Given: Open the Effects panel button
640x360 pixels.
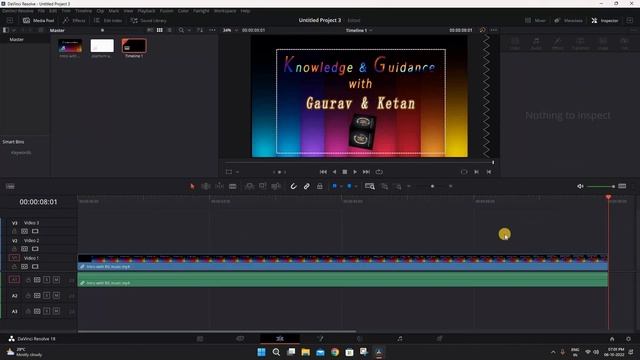Looking at the screenshot, I should coord(74,20).
